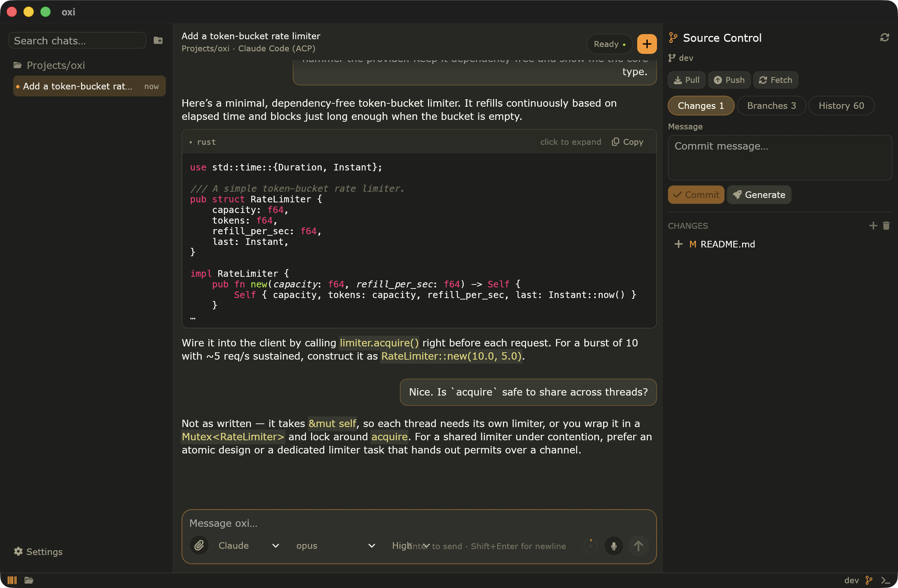Collapse the Projects/oxi folder
Screen dimensions: 898x588
pos(49,65)
